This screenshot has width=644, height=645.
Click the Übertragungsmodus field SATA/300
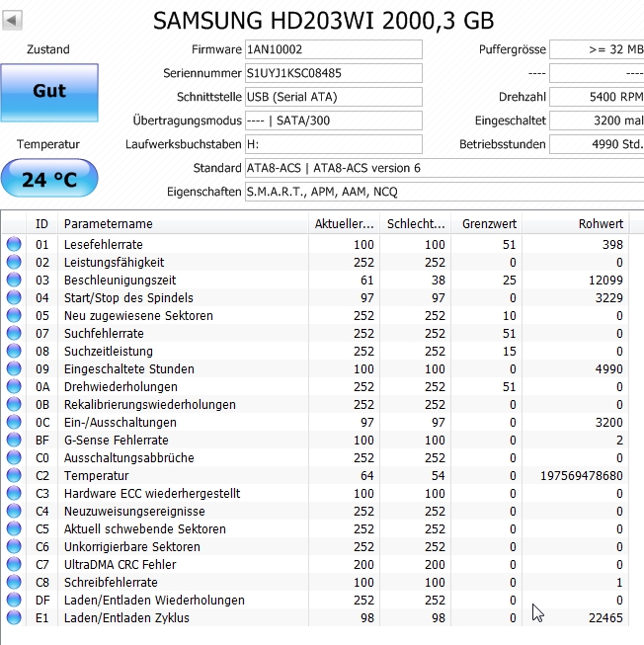coord(334,121)
